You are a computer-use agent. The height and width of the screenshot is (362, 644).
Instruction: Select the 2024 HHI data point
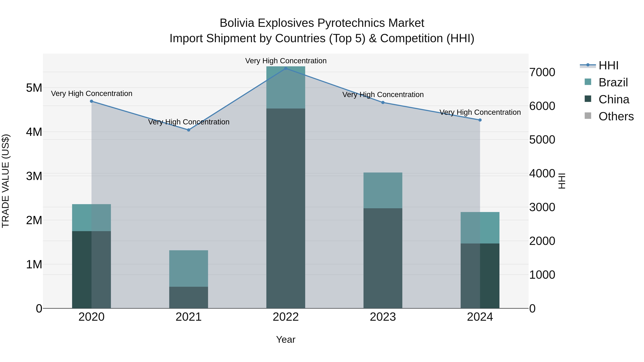pyautogui.click(x=480, y=120)
